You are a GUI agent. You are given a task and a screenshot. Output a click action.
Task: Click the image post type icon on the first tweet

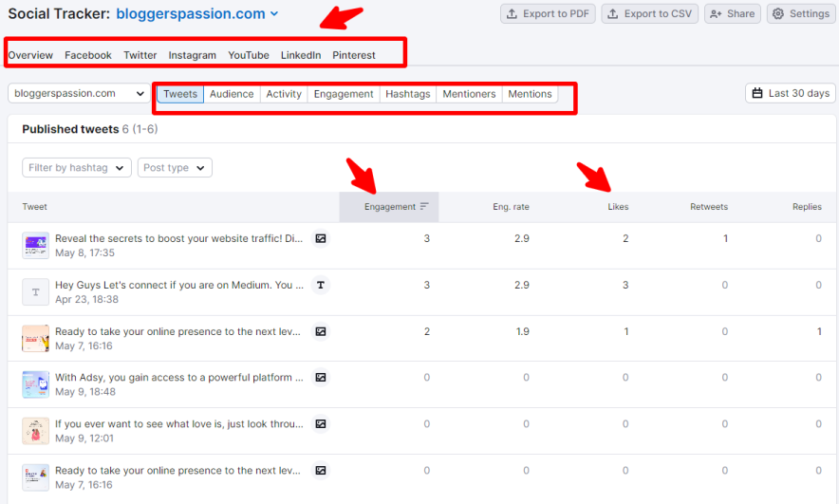321,238
